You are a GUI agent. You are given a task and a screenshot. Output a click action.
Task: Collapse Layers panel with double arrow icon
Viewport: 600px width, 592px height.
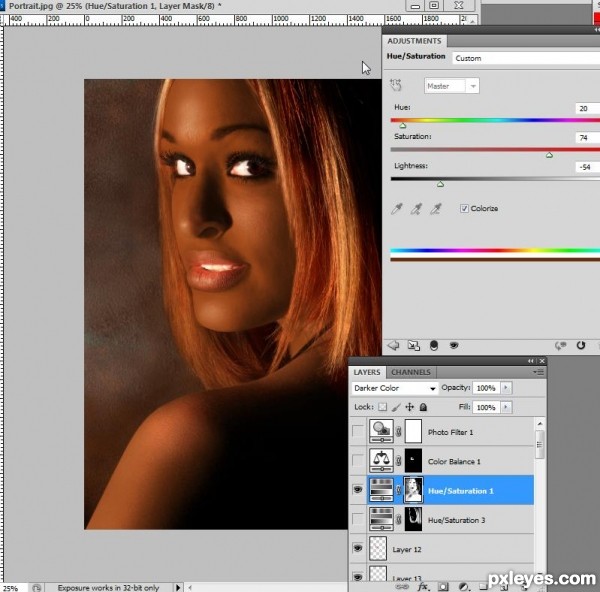click(530, 361)
